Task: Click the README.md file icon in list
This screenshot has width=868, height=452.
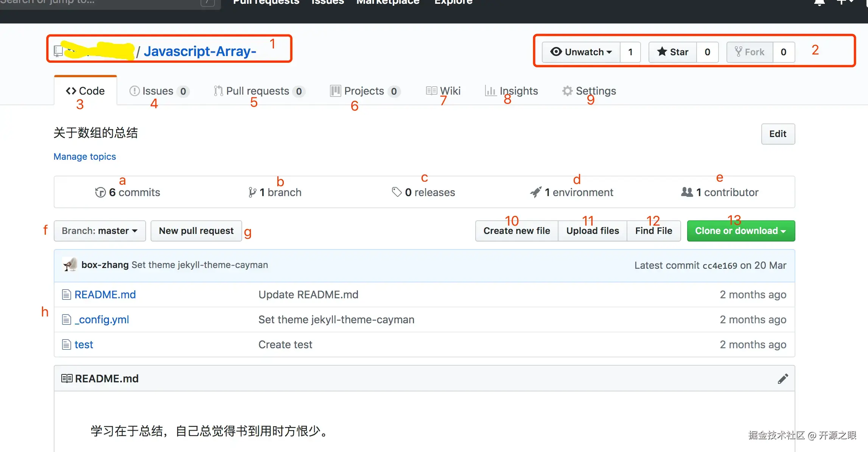Action: pyautogui.click(x=67, y=295)
